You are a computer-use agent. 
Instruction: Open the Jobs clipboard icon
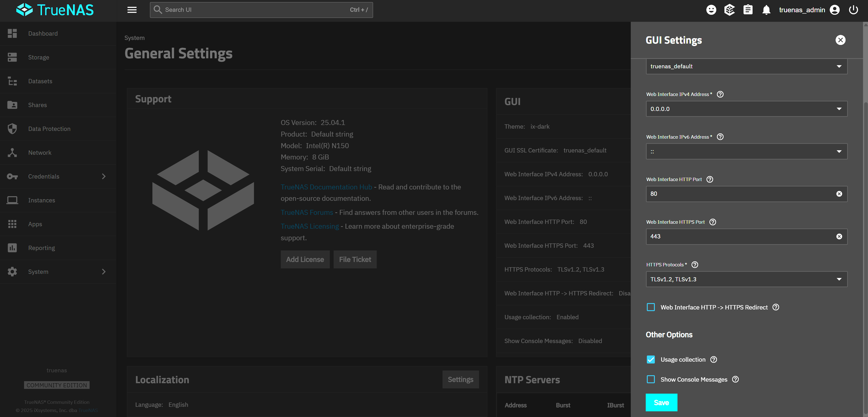(x=748, y=10)
